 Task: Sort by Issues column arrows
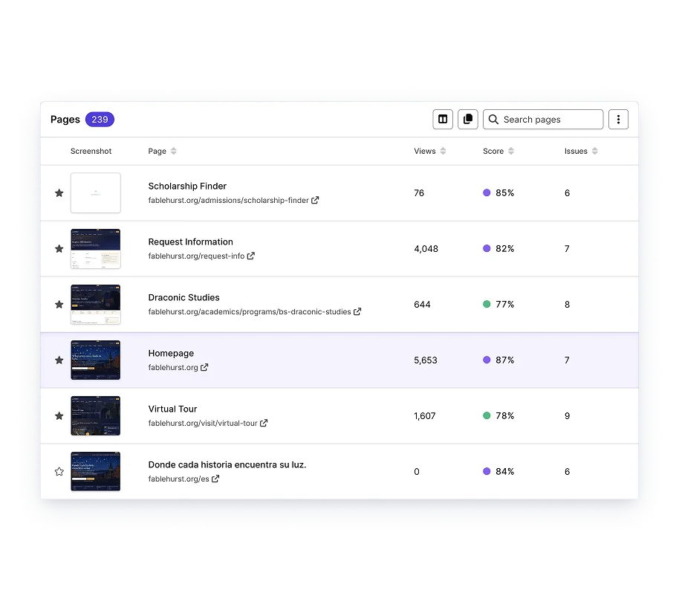pos(594,151)
